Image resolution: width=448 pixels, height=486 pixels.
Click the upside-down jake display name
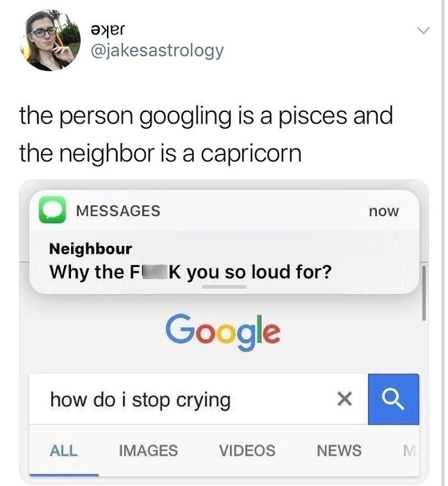[x=107, y=30]
